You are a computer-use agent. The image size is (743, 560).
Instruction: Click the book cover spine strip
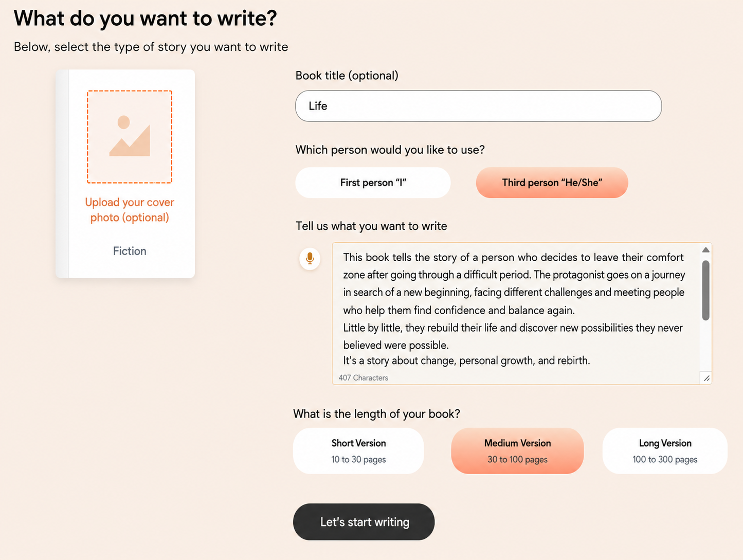coord(62,174)
